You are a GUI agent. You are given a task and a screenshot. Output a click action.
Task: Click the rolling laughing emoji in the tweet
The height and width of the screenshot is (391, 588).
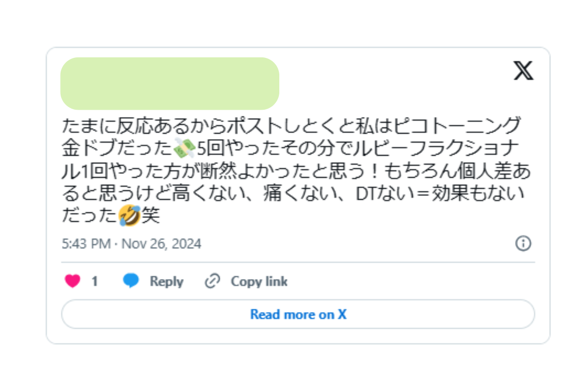pos(129,216)
